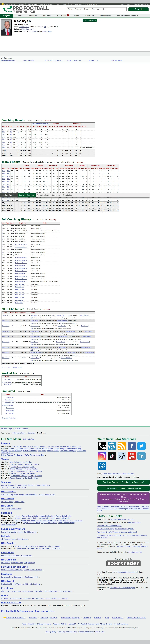Open Super Bowl Winners heading link
Screen dimensions: 150x644
pyautogui.click(x=13, y=529)
